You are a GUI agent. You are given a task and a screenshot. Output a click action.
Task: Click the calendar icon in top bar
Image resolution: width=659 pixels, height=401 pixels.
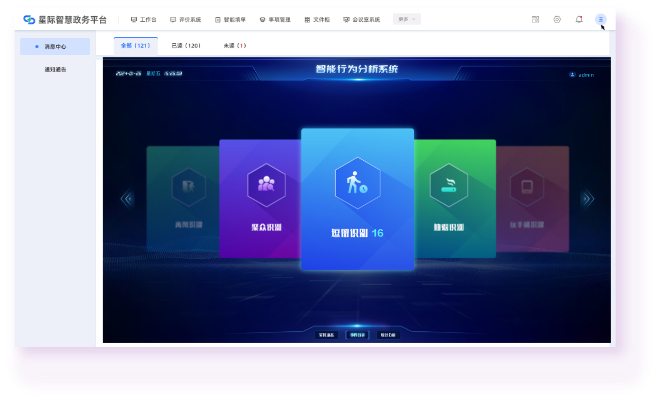click(x=535, y=19)
